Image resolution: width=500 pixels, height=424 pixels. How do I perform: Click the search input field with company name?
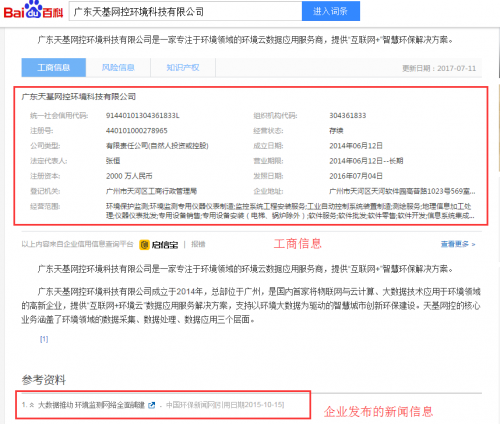click(x=185, y=11)
